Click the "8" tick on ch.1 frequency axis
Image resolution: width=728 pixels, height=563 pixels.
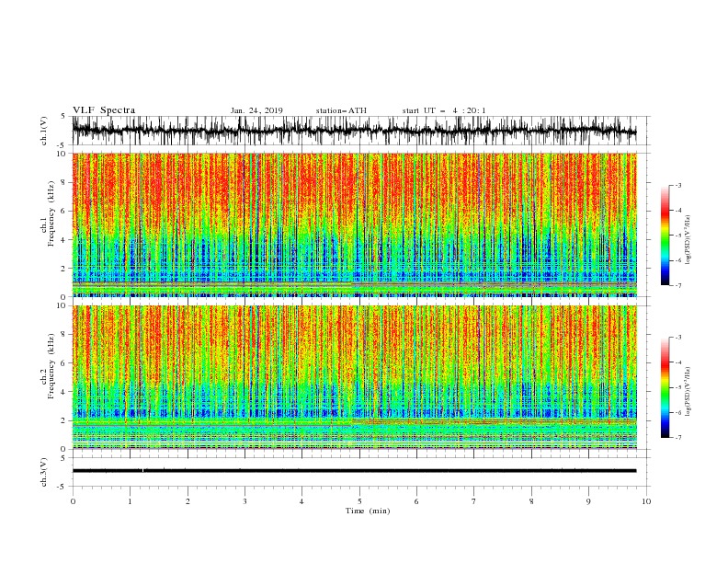(63, 182)
